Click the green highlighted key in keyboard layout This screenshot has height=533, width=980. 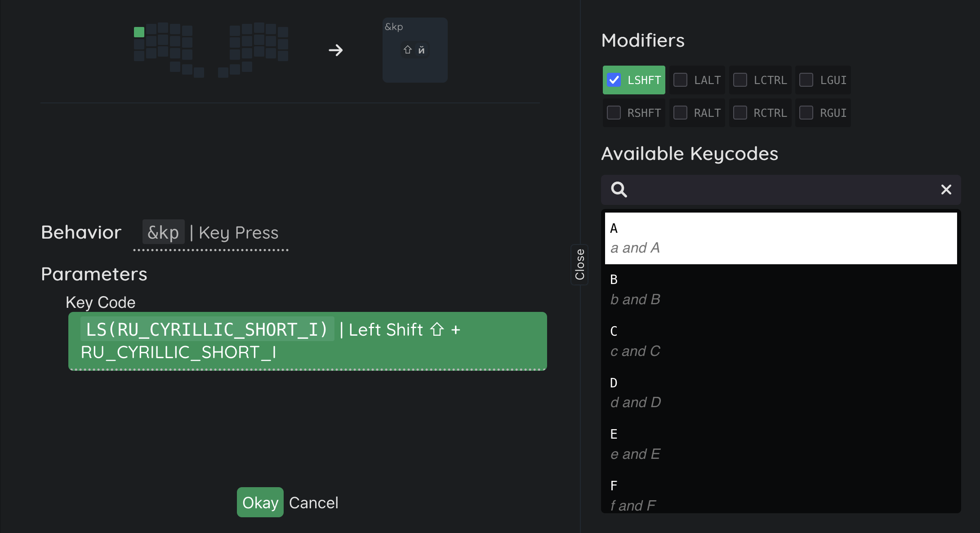tap(139, 32)
